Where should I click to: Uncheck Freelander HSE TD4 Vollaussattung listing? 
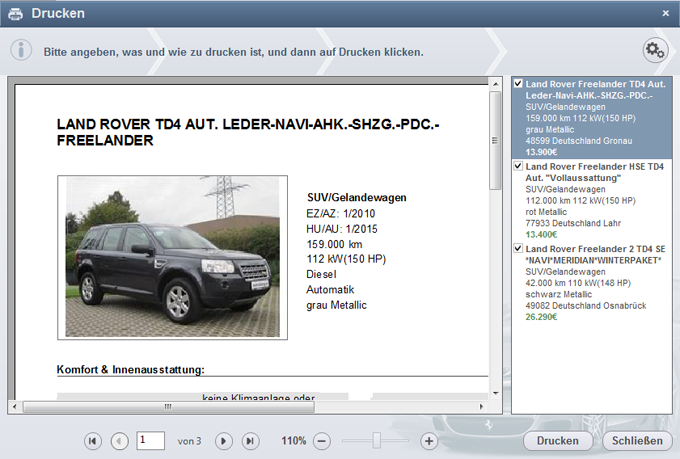tap(518, 166)
